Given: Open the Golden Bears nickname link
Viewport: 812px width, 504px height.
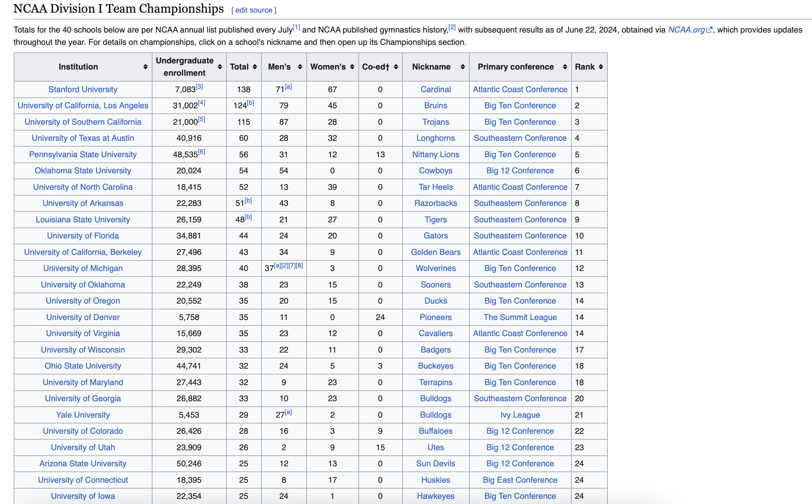Looking at the screenshot, I should pyautogui.click(x=436, y=252).
